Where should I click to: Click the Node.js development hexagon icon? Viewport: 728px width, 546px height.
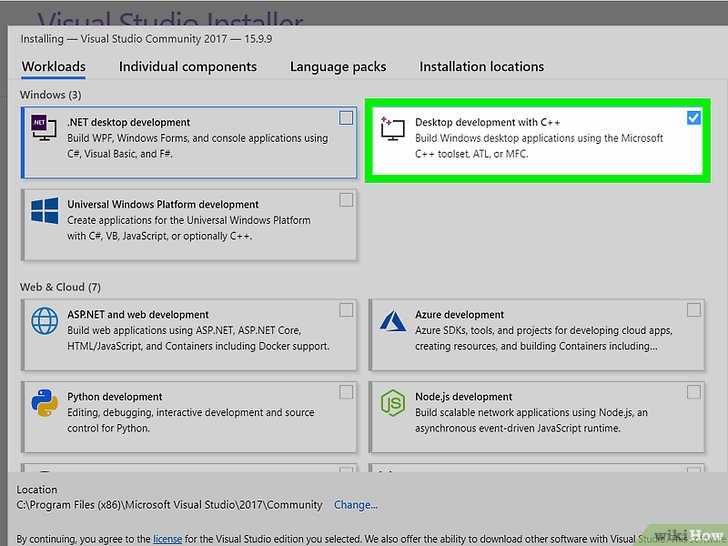(393, 403)
